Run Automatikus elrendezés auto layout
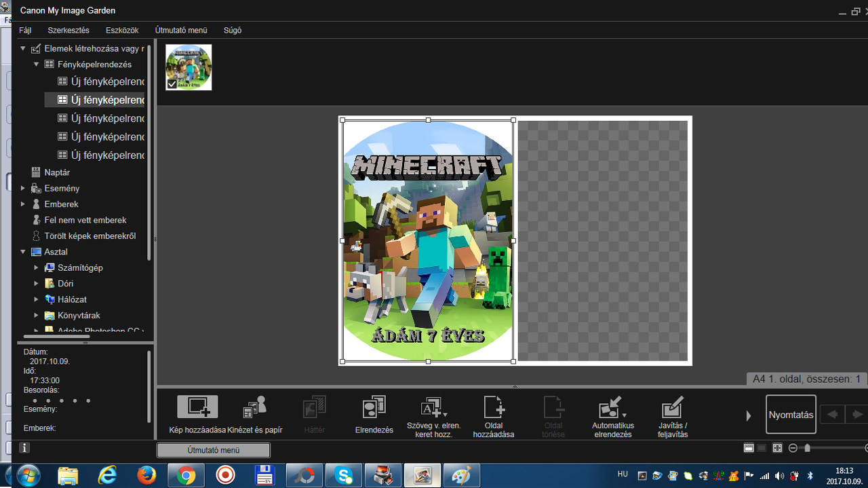Image resolution: width=868 pixels, height=488 pixels. tap(613, 416)
